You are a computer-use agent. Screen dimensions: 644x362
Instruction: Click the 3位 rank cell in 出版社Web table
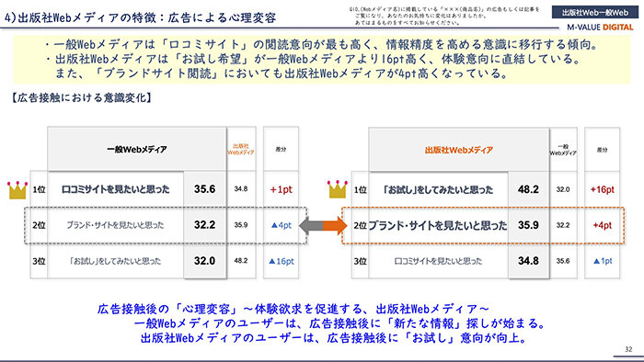coord(361,261)
